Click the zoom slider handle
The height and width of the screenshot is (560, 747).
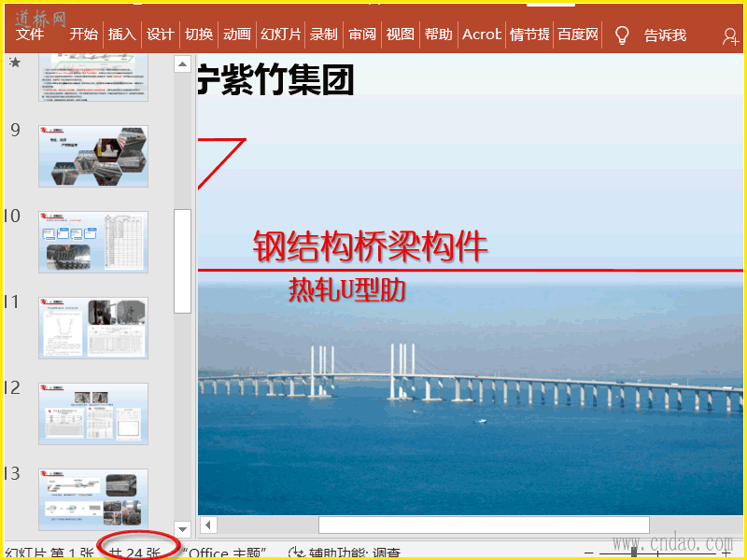coord(634,553)
